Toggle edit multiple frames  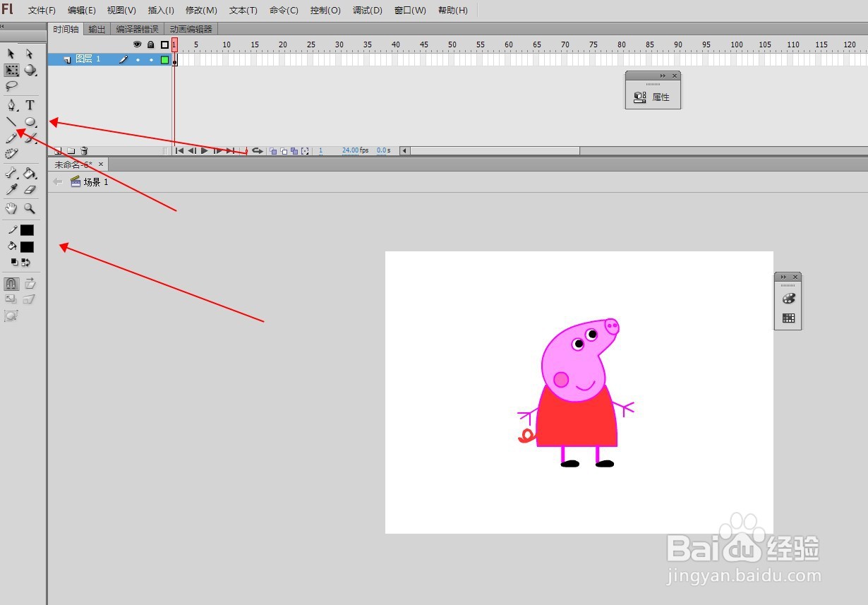point(294,150)
